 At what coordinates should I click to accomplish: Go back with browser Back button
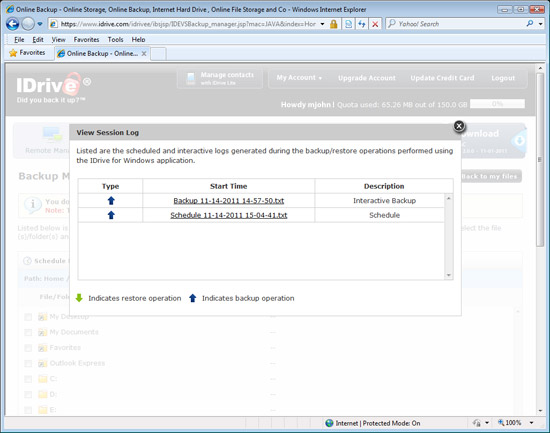tap(12, 24)
